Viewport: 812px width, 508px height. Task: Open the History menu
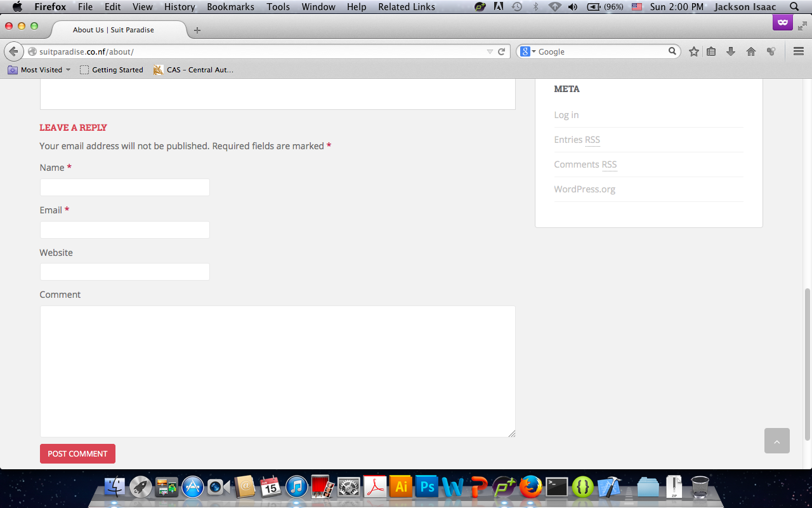[180, 7]
